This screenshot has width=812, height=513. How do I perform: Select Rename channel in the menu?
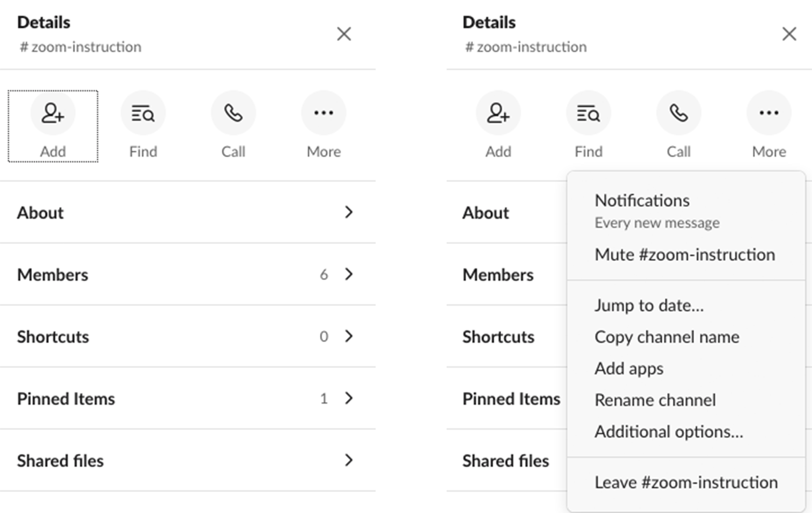point(686,400)
